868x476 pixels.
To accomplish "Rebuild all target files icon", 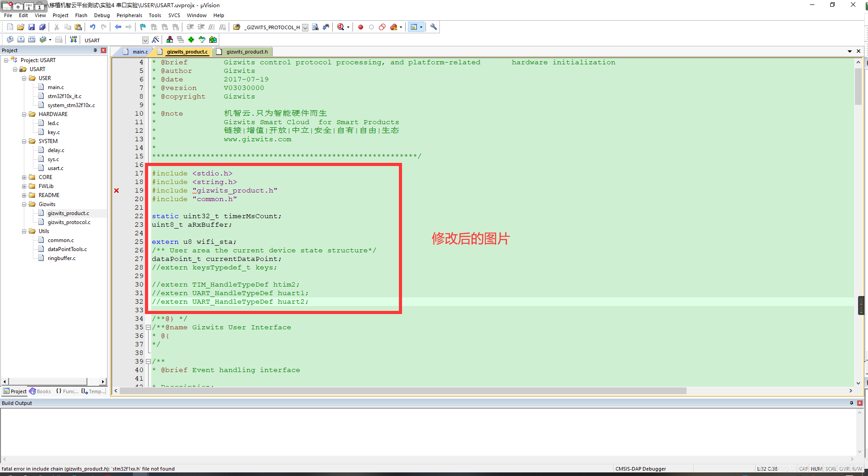I will point(32,40).
